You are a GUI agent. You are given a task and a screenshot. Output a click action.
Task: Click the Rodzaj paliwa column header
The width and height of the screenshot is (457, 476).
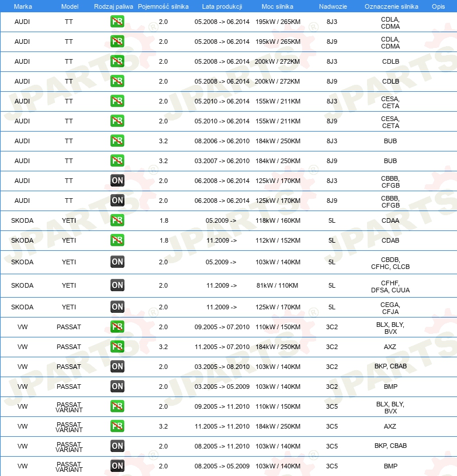pos(113,6)
